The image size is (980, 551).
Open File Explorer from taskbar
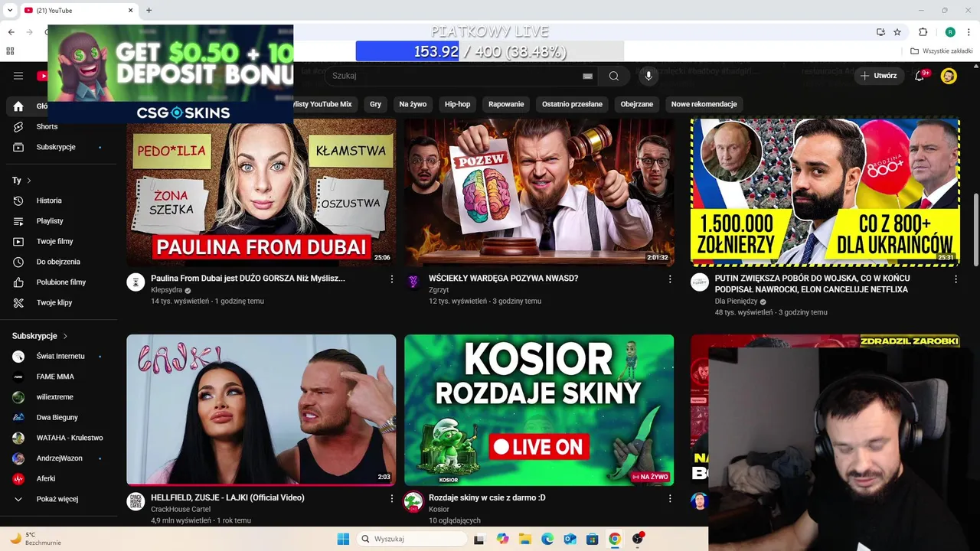[525, 539]
